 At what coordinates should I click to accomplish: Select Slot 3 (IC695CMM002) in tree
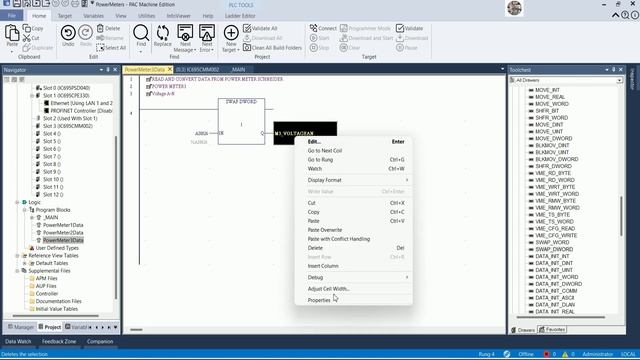coord(68,126)
